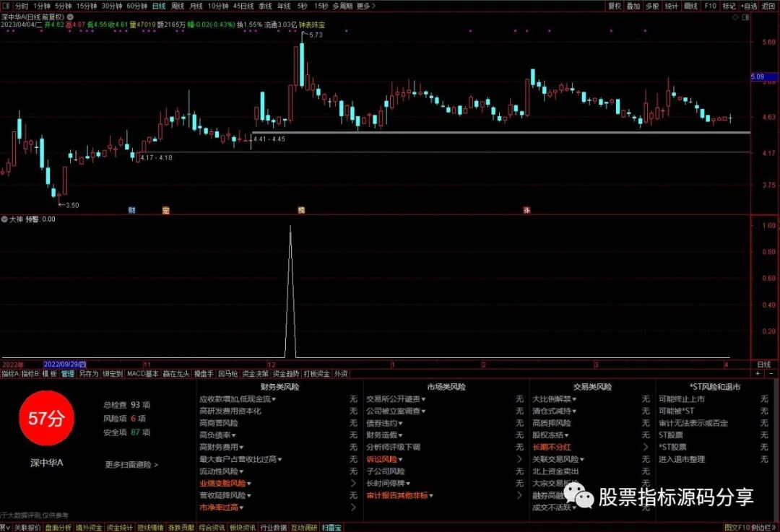
Task: Click the 日线 label beside time axis
Action: 763,365
